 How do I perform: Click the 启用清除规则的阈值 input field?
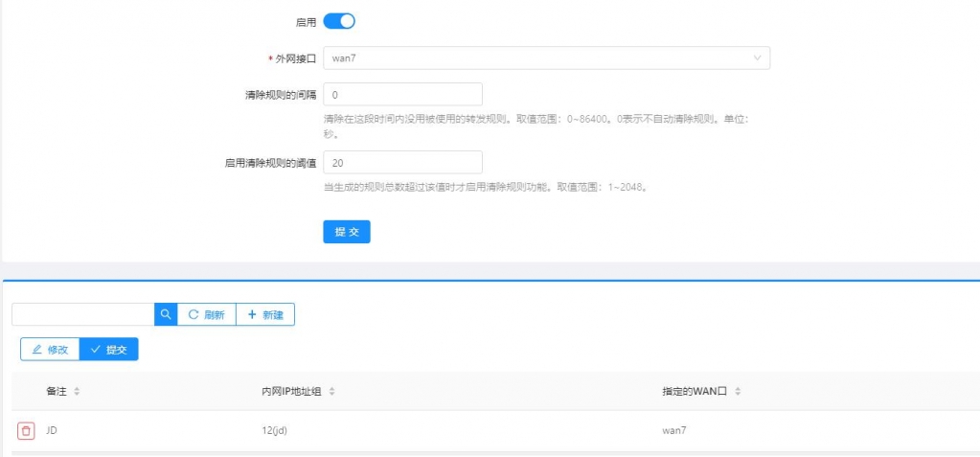click(402, 163)
